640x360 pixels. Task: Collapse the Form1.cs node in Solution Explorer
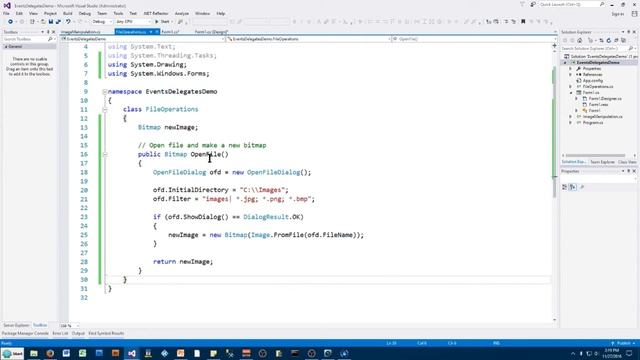coord(571,93)
